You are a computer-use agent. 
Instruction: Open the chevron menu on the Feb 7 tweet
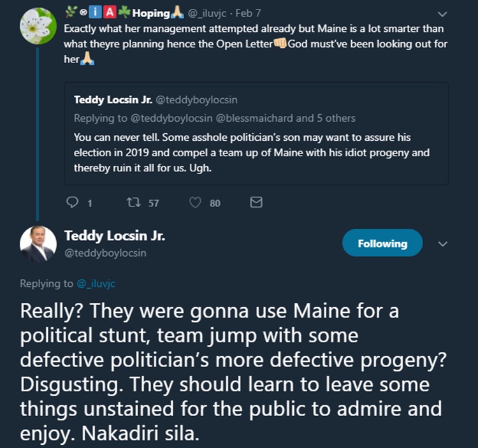click(x=444, y=13)
